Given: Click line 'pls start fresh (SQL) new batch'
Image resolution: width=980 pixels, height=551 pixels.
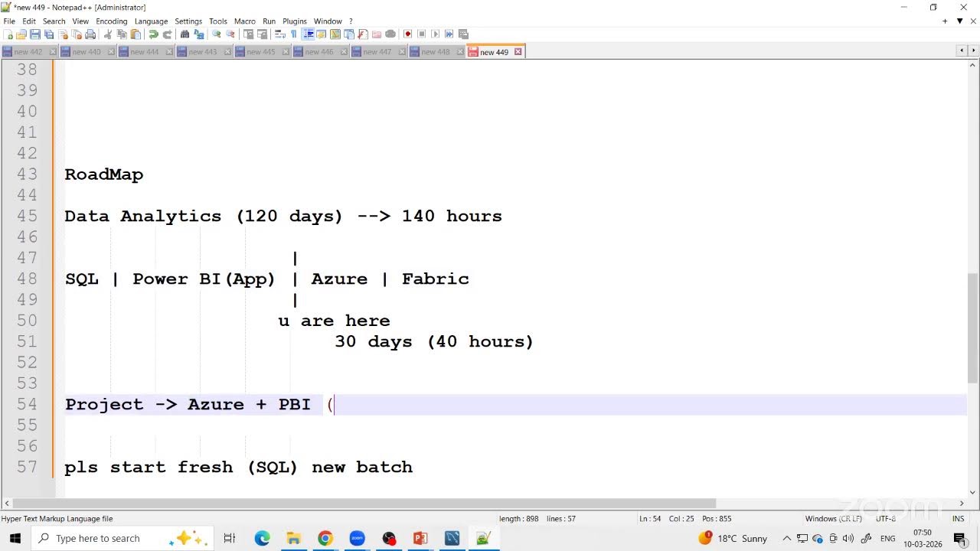Looking at the screenshot, I should pos(238,467).
